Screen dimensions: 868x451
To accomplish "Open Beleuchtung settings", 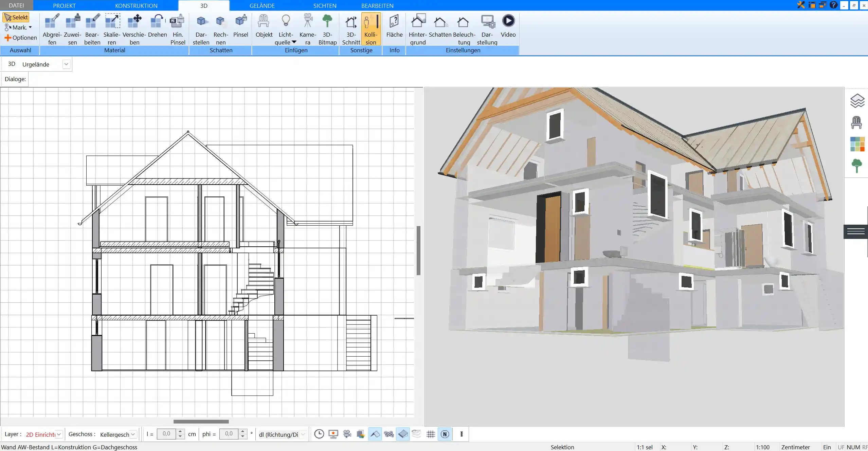I will tap(464, 29).
